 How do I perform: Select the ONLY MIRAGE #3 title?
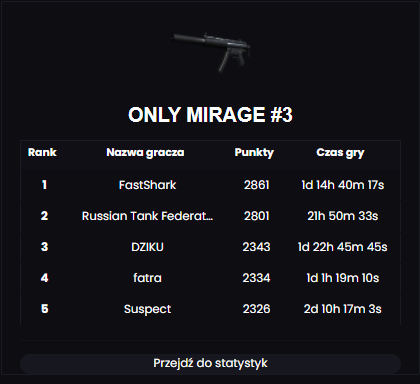210,115
